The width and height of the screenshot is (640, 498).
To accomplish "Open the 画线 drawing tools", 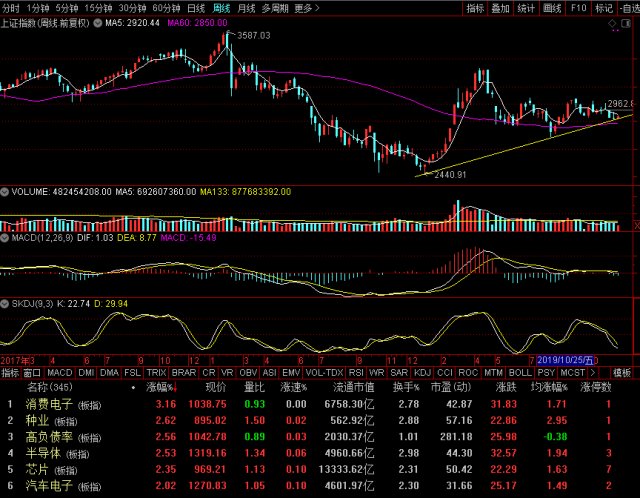I will tap(550, 8).
